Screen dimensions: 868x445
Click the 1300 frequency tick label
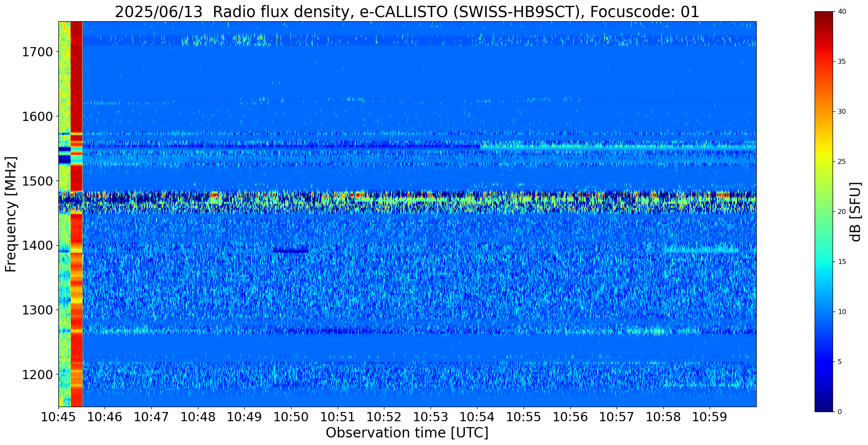37,310
